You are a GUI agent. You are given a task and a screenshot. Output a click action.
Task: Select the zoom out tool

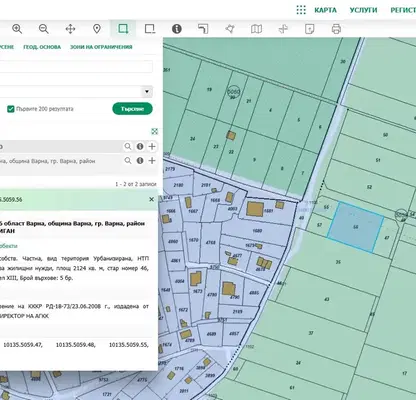tap(44, 29)
